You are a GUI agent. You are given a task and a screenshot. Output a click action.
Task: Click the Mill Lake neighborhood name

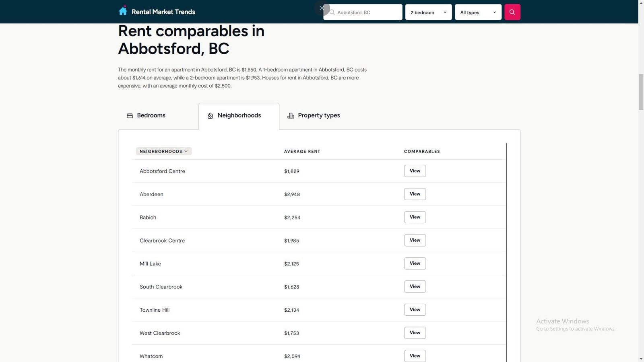click(150, 264)
